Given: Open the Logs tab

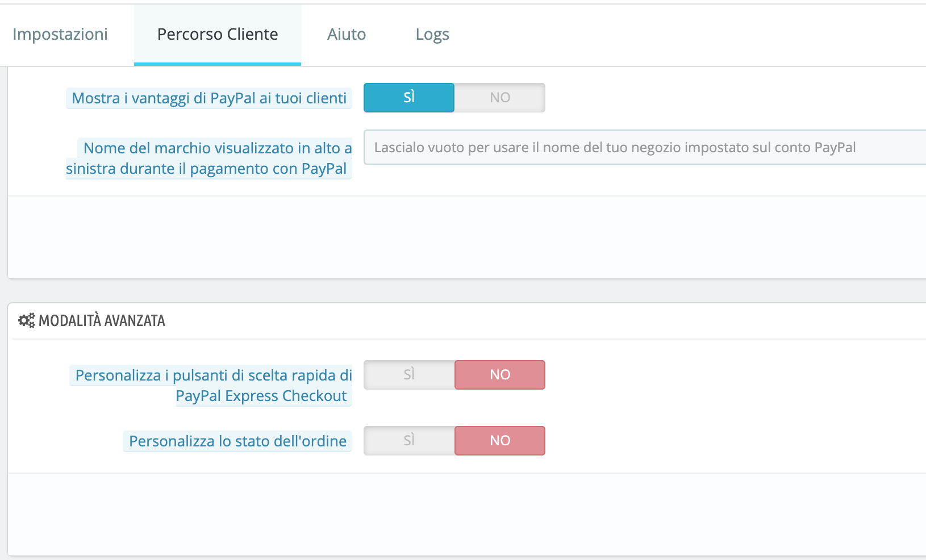Looking at the screenshot, I should click(x=432, y=35).
